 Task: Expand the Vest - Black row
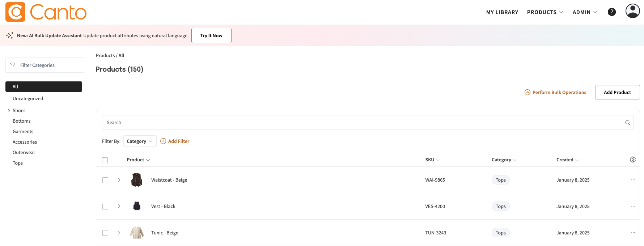(119, 206)
